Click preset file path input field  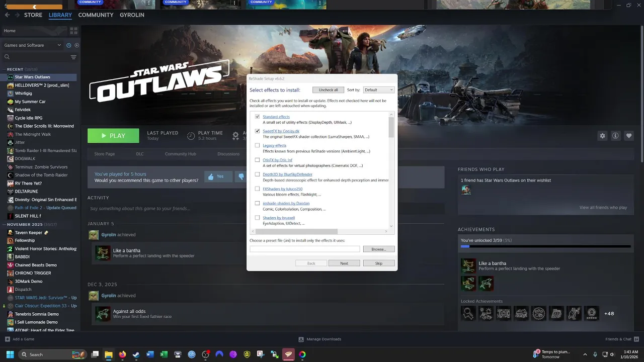tap(305, 249)
